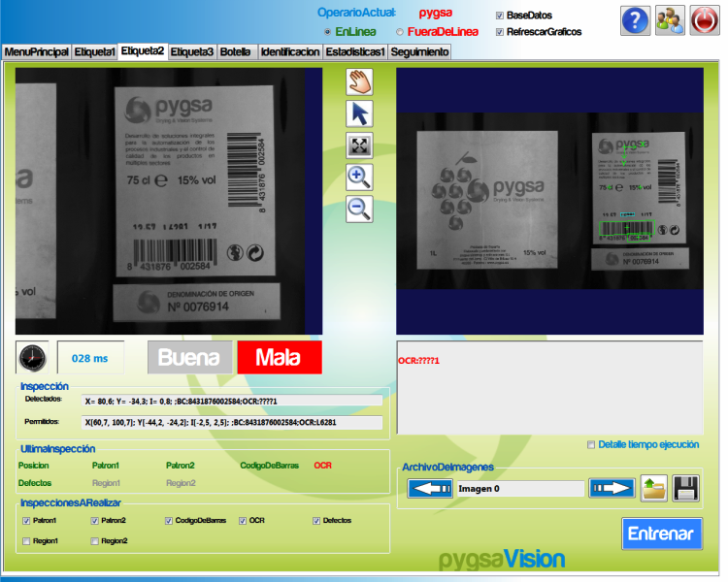Image resolution: width=728 pixels, height=582 pixels.
Task: Open the users/operators icon
Action: (670, 20)
